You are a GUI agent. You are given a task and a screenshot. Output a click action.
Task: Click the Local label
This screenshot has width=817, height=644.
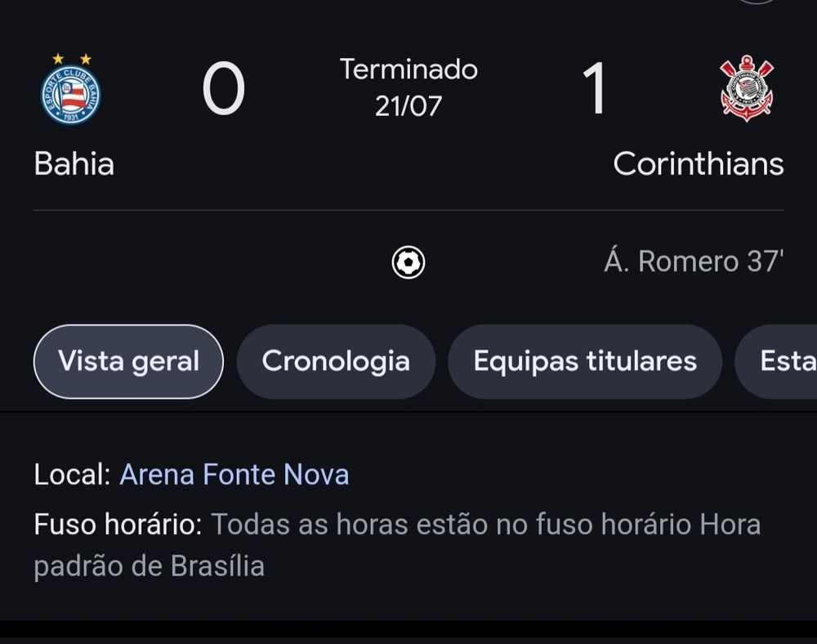coord(73,475)
